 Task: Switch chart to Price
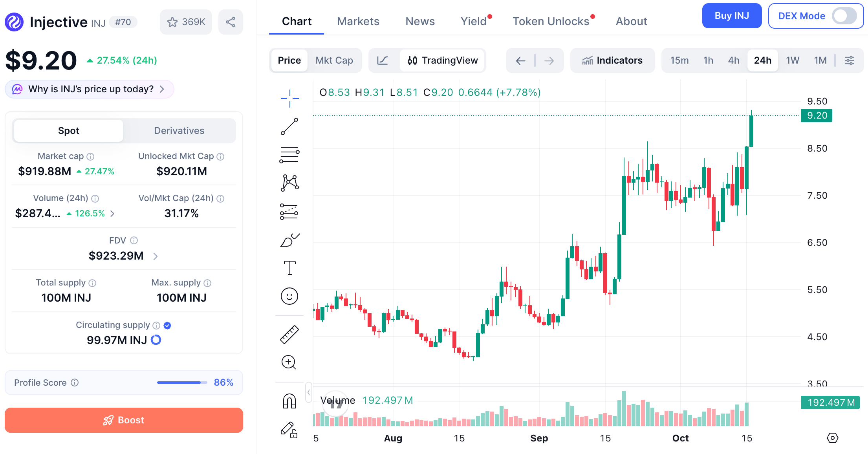pyautogui.click(x=289, y=60)
